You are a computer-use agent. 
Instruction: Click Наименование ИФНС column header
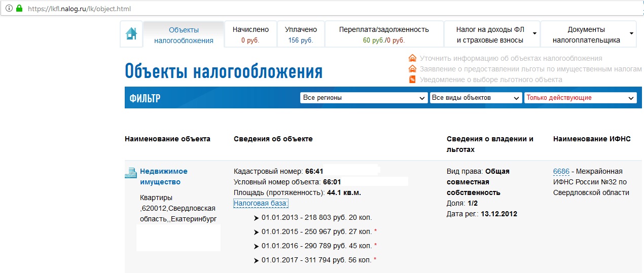click(592, 139)
